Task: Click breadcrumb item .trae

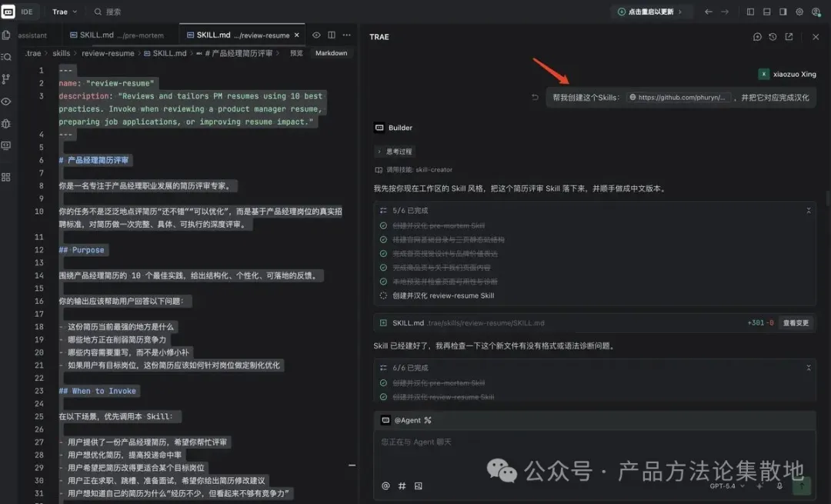Action: point(33,53)
